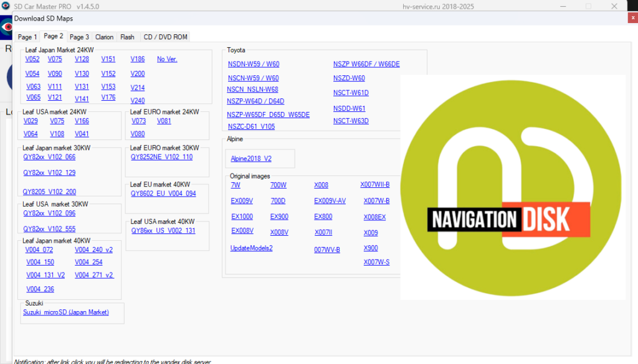638x364 pixels.
Task: Open the V073 Leaf EURO 24KW link
Action: (x=139, y=121)
